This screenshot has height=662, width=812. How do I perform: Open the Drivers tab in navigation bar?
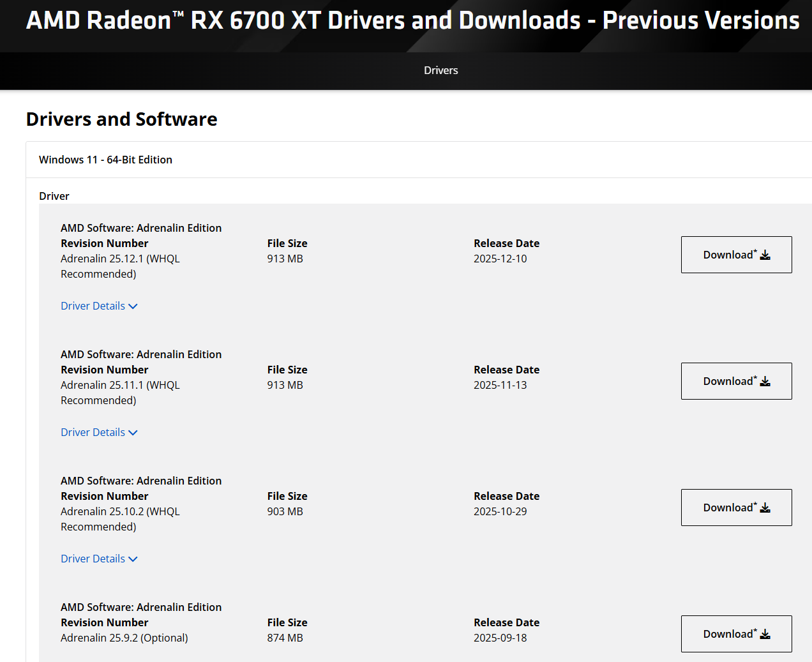point(440,70)
